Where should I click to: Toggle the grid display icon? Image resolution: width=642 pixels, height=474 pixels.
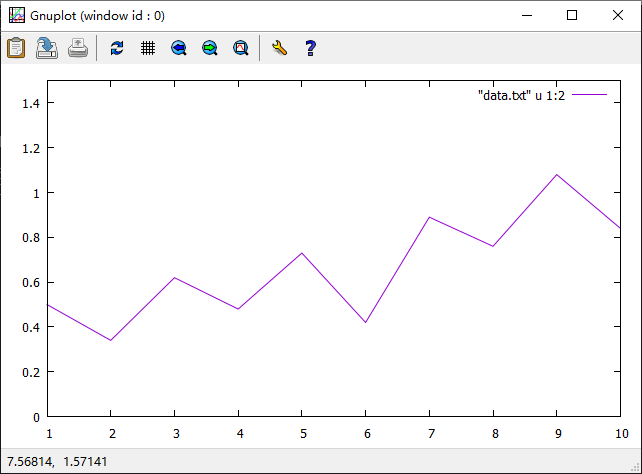[x=148, y=48]
